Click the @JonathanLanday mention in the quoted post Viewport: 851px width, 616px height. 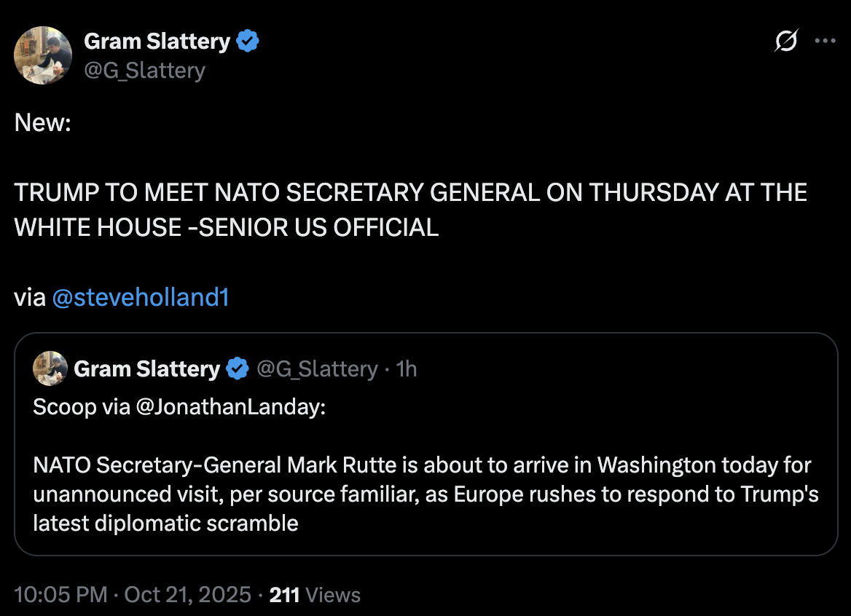click(230, 406)
